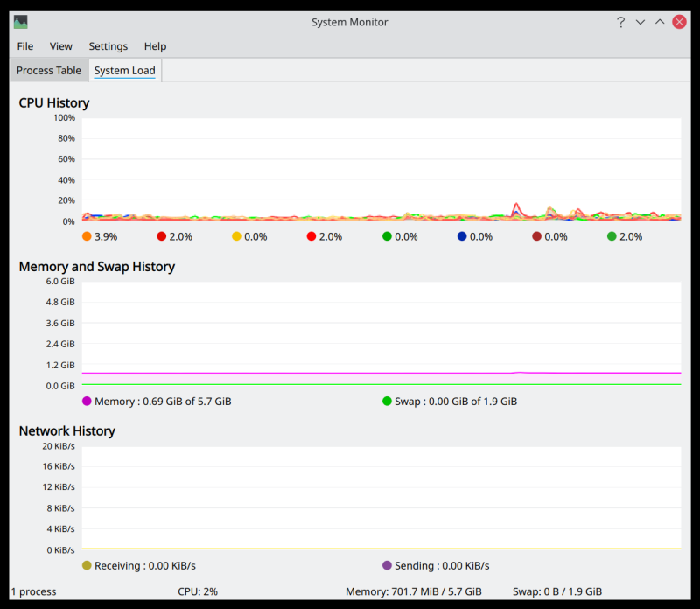The width and height of the screenshot is (700, 609).
Task: Click the magenta Memory legend indicator
Action: coord(85,402)
